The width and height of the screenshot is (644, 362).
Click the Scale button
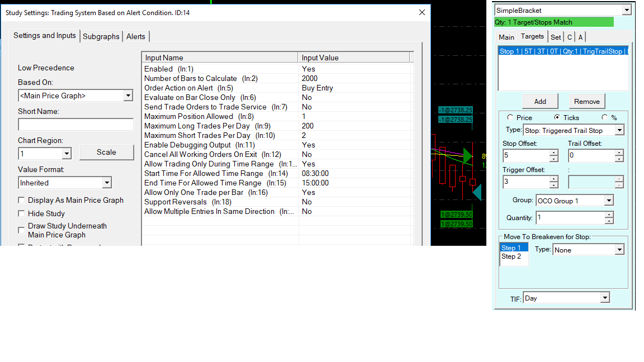point(106,153)
